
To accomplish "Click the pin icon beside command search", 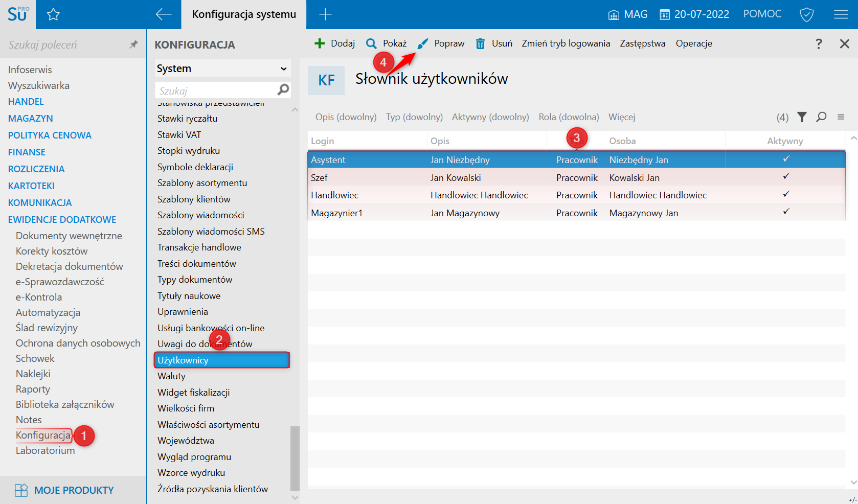I will pyautogui.click(x=133, y=44).
